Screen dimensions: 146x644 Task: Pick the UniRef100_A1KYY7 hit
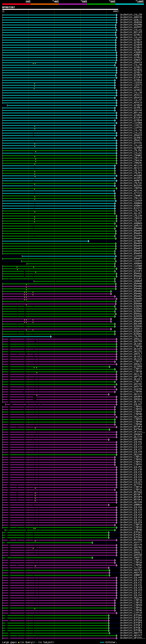tap(131, 543)
